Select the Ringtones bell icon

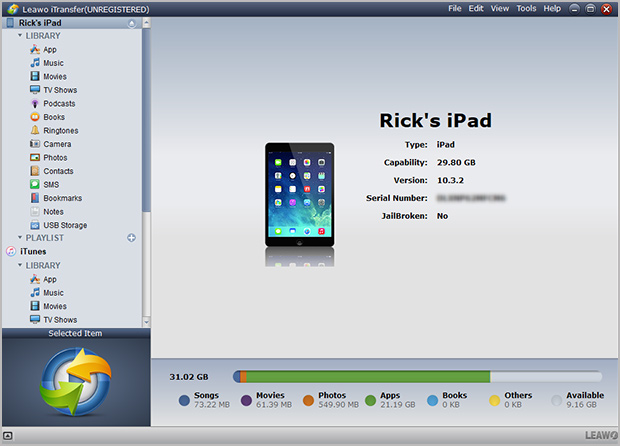coord(35,130)
